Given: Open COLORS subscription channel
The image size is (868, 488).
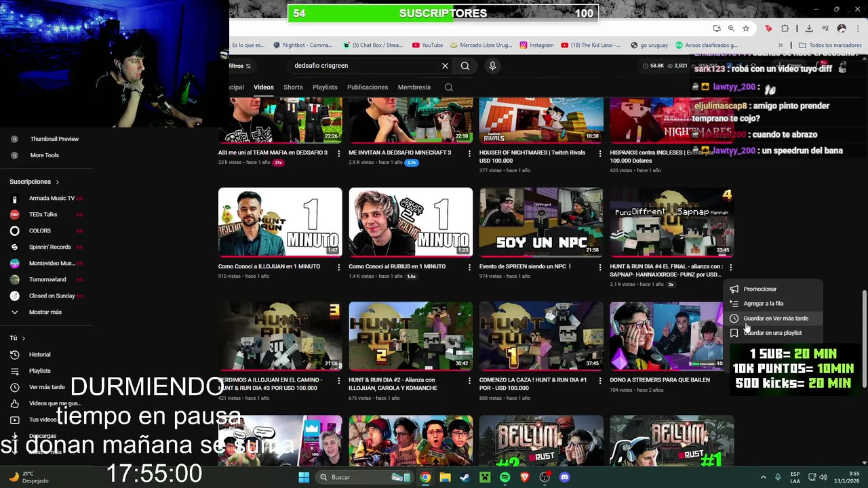Looking at the screenshot, I should [40, 230].
